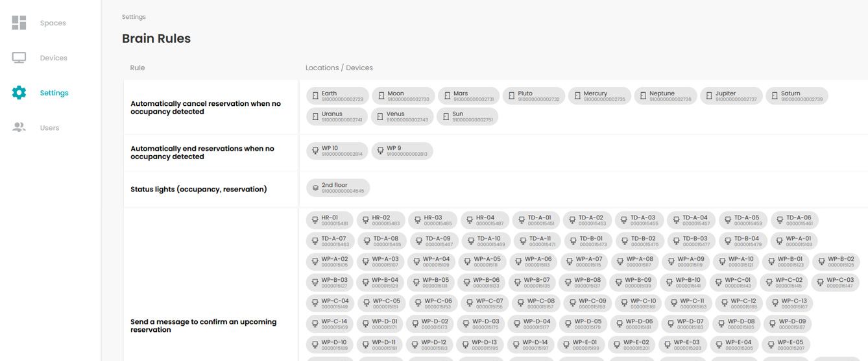Open the Spaces grid icon
Image resolution: width=868 pixels, height=361 pixels.
coord(19,23)
